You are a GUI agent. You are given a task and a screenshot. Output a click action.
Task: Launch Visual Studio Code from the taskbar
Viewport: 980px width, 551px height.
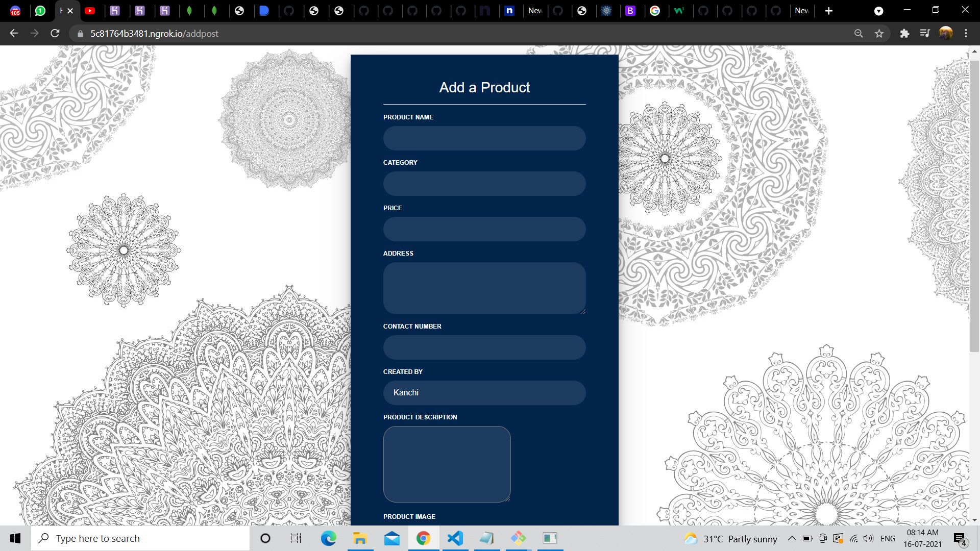coord(455,538)
